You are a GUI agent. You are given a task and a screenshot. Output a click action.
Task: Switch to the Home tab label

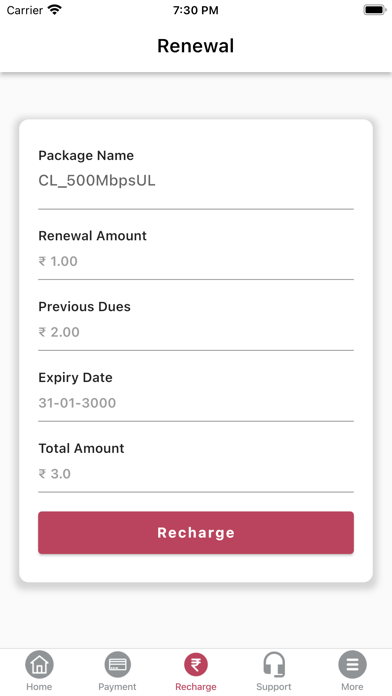39,687
